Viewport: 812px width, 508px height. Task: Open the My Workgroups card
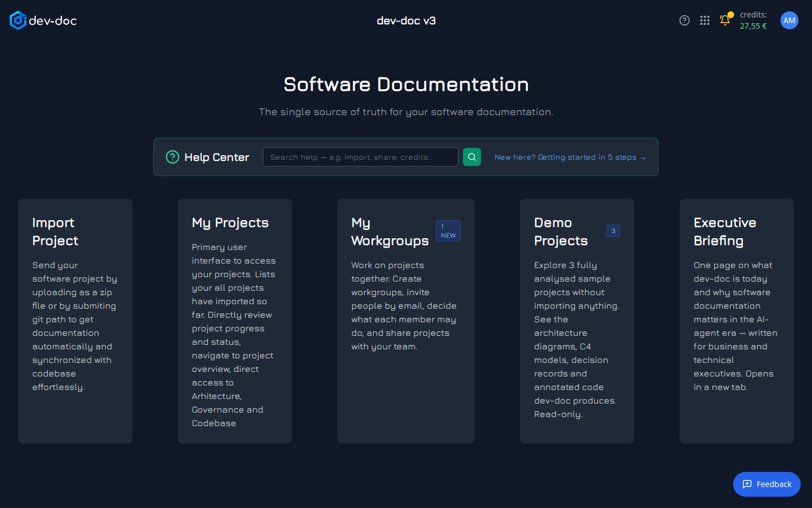tap(406, 321)
